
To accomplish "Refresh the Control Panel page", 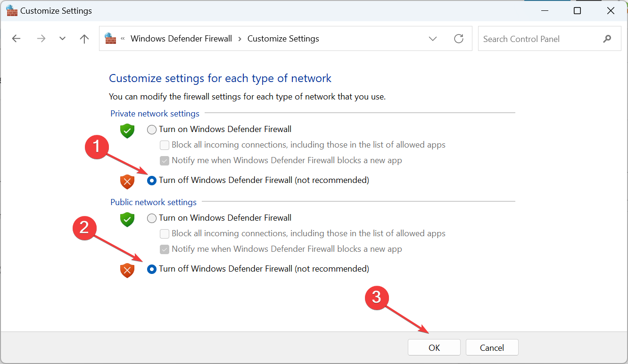I will point(459,39).
